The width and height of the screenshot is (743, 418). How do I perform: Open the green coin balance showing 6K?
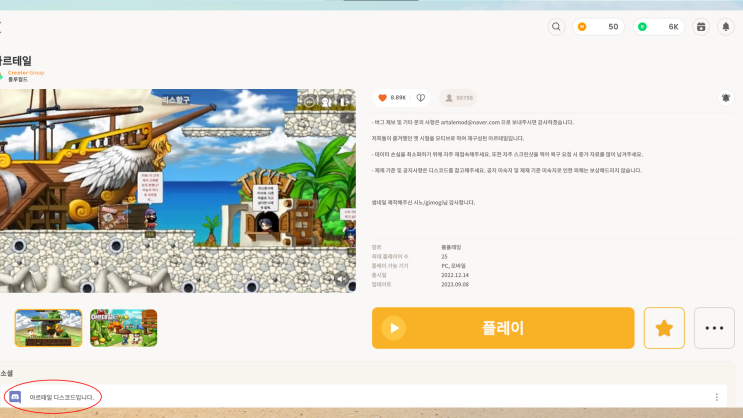tap(659, 27)
